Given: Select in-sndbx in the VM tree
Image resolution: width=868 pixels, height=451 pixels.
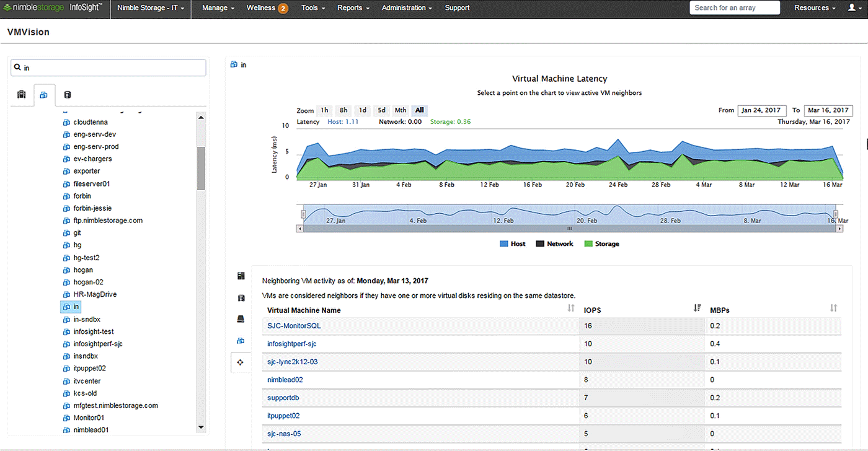Looking at the screenshot, I should pyautogui.click(x=86, y=320).
